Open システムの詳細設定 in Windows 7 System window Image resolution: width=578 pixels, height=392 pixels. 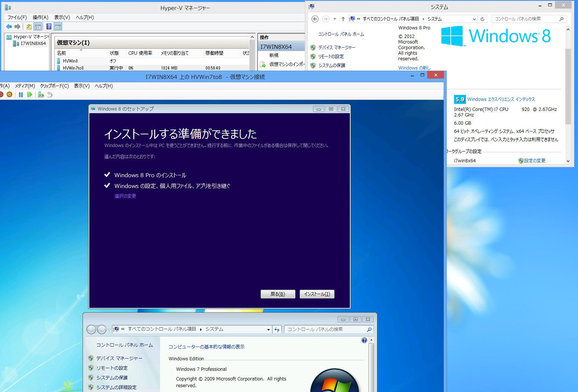pos(116,388)
